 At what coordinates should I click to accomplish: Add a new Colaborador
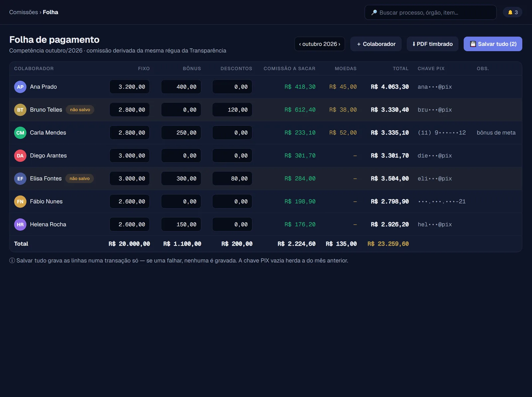pyautogui.click(x=376, y=44)
